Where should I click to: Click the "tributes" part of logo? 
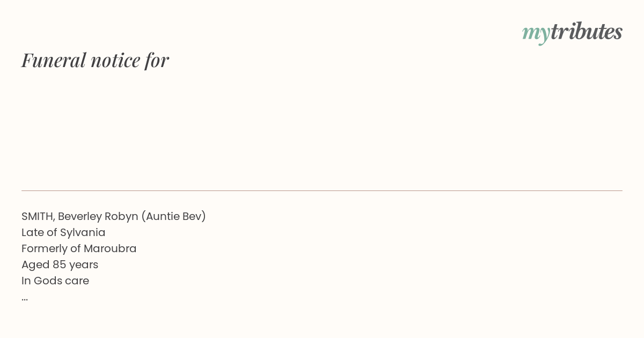click(587, 31)
